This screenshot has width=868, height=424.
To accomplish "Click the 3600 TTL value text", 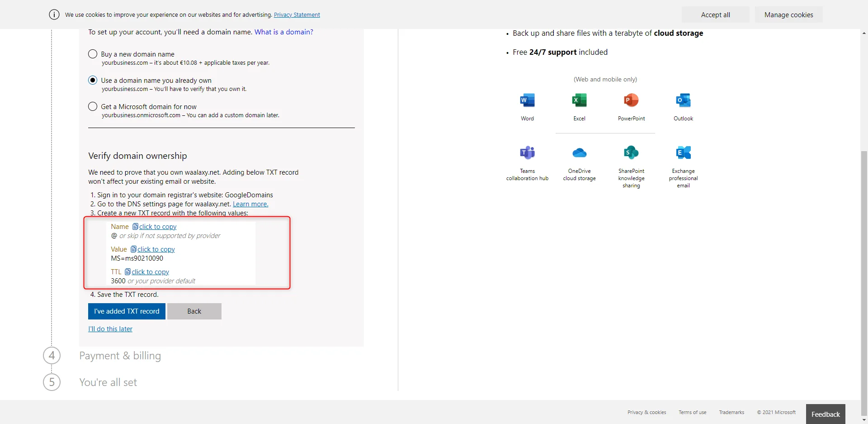I will pyautogui.click(x=118, y=281).
